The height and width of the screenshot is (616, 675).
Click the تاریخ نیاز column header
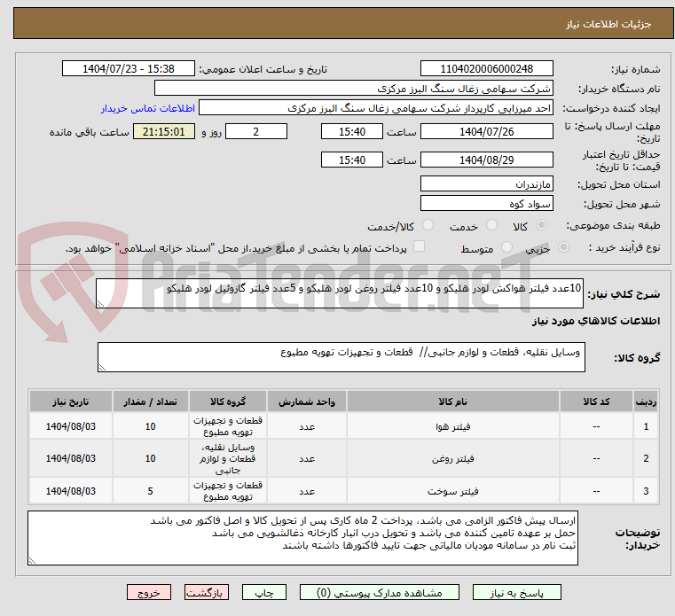click(71, 402)
